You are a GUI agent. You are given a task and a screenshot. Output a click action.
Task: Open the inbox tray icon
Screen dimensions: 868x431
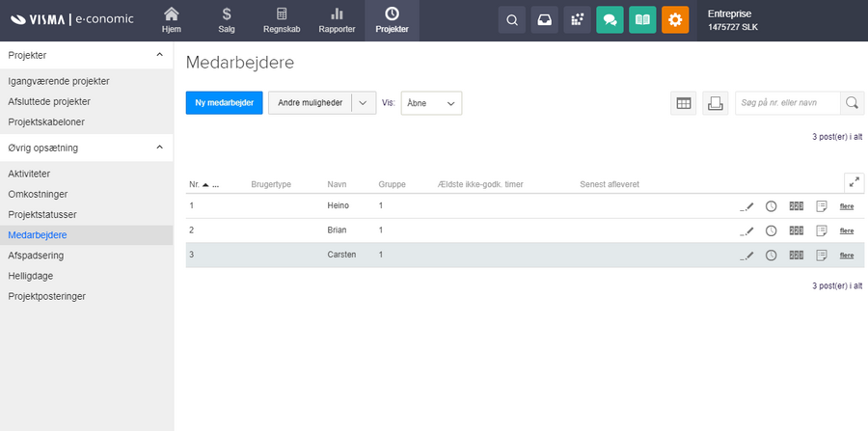(545, 19)
